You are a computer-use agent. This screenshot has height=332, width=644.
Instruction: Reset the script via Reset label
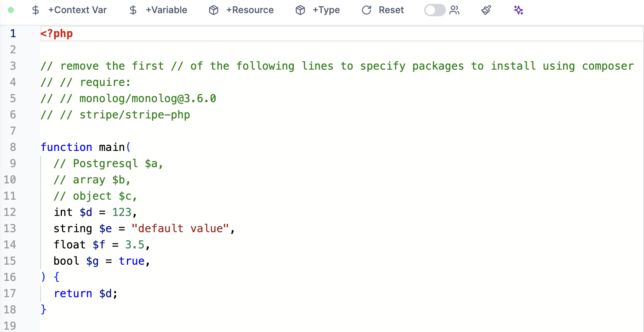pos(391,10)
